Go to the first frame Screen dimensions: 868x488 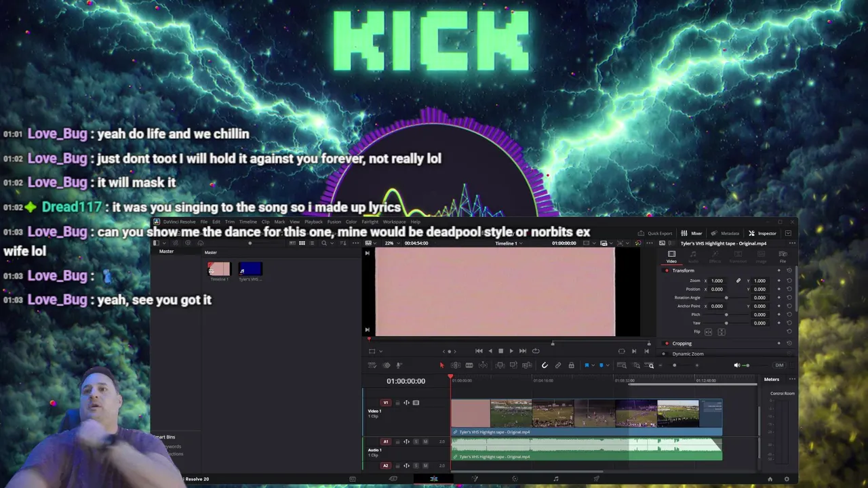pos(479,351)
